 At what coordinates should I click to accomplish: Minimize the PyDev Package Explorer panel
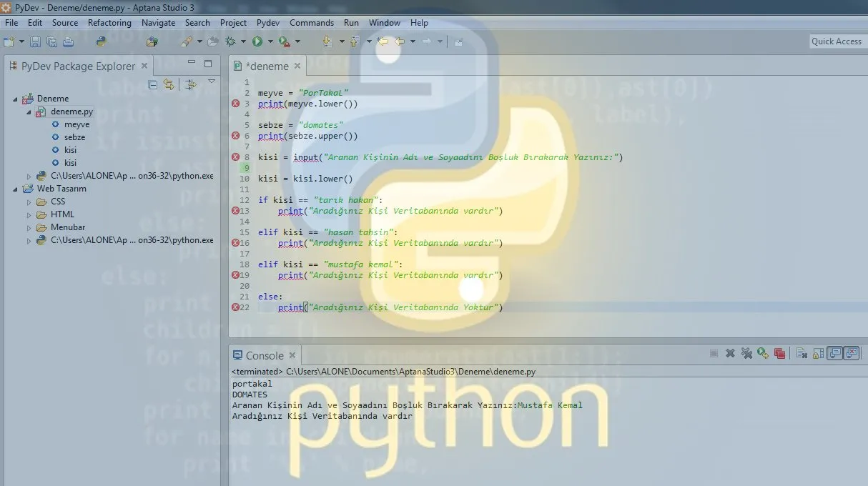click(192, 63)
